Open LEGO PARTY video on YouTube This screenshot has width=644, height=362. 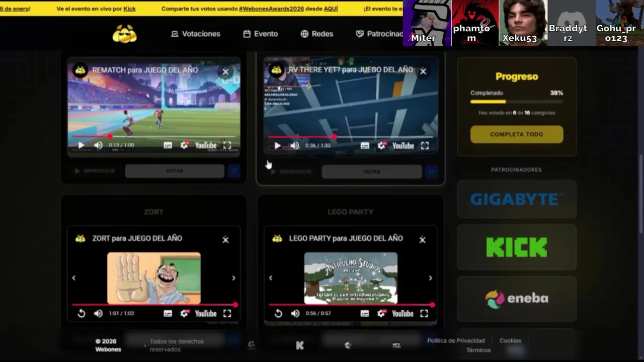pos(403,313)
